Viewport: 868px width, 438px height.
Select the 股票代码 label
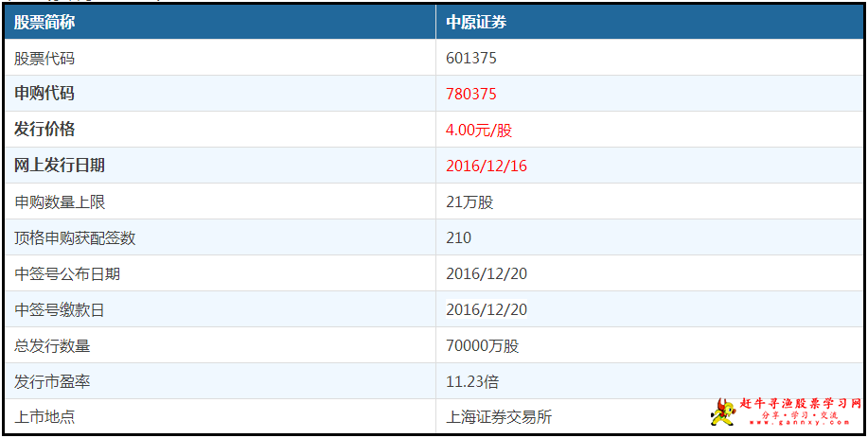click(44, 58)
